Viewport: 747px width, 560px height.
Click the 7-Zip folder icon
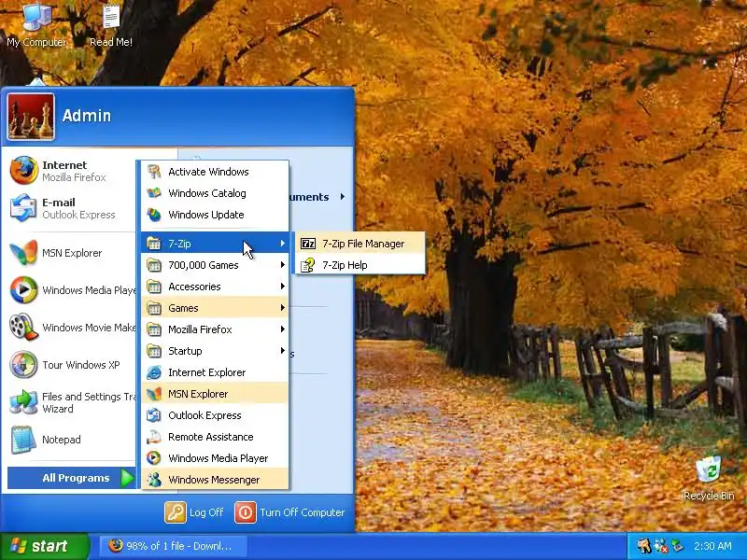154,244
